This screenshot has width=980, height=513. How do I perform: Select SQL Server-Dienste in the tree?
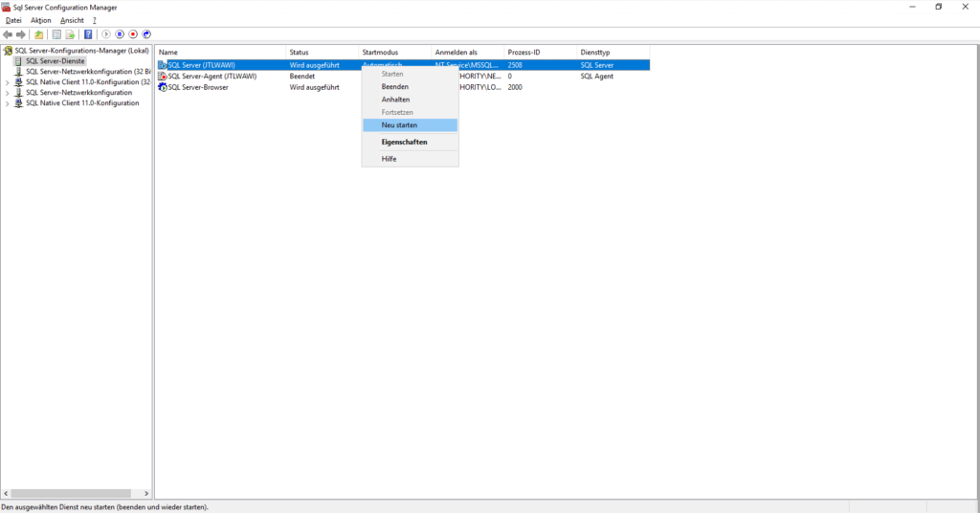pyautogui.click(x=55, y=61)
